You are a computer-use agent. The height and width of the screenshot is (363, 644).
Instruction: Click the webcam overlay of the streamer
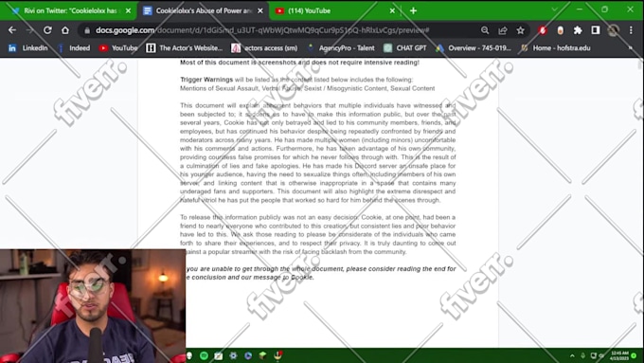pos(93,306)
